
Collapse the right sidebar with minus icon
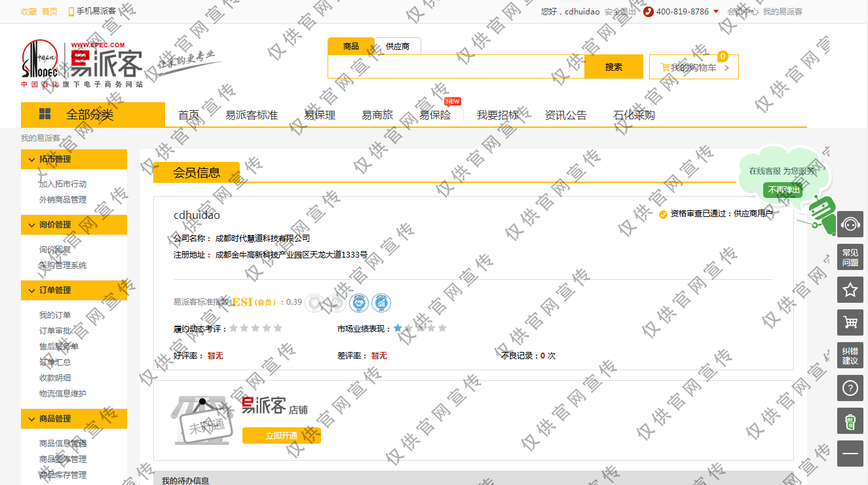click(850, 454)
